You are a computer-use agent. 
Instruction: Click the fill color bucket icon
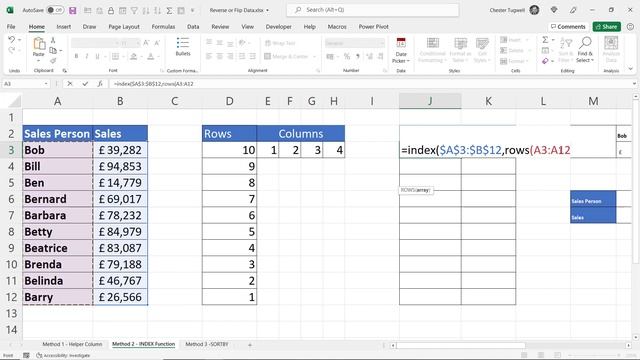click(x=133, y=56)
